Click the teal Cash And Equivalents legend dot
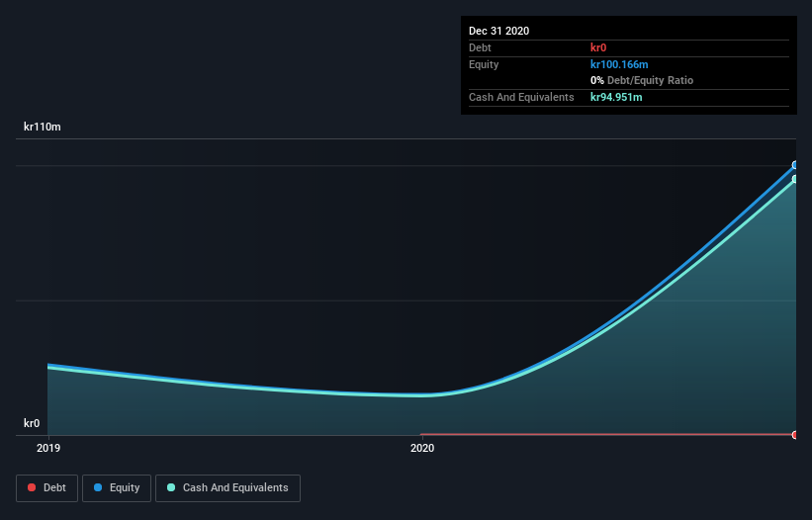 point(171,487)
